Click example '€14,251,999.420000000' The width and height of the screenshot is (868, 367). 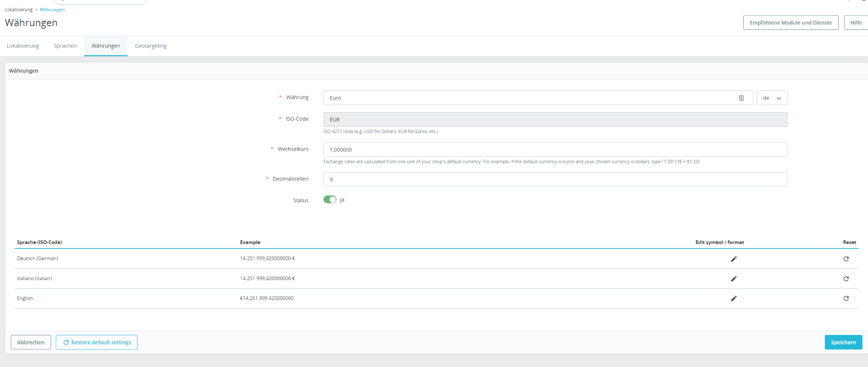267,298
